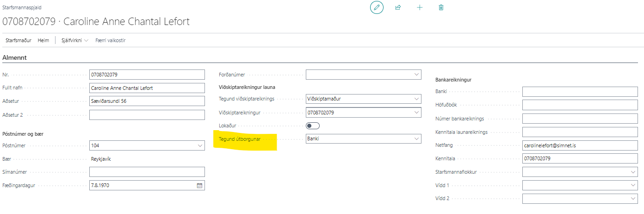Image resolution: width=644 pixels, height=214 pixels.
Task: Expand the Vídd 1 dropdown
Action: point(633,185)
